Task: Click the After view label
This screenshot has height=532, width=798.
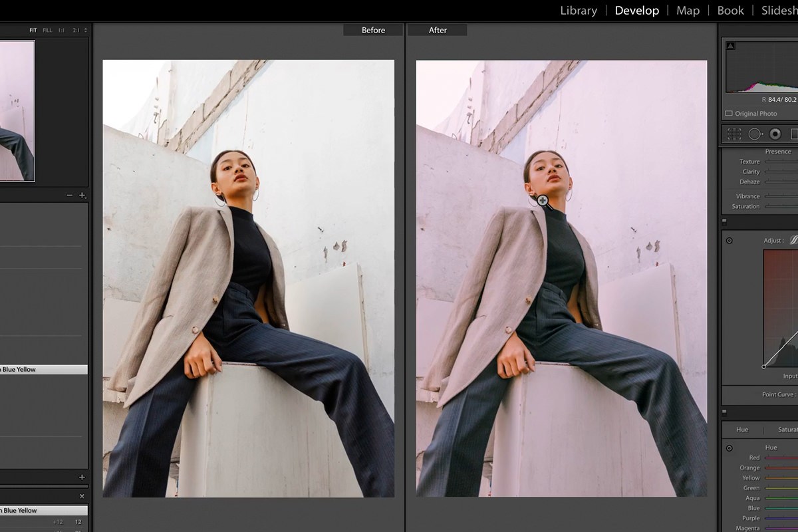Action: [x=438, y=30]
